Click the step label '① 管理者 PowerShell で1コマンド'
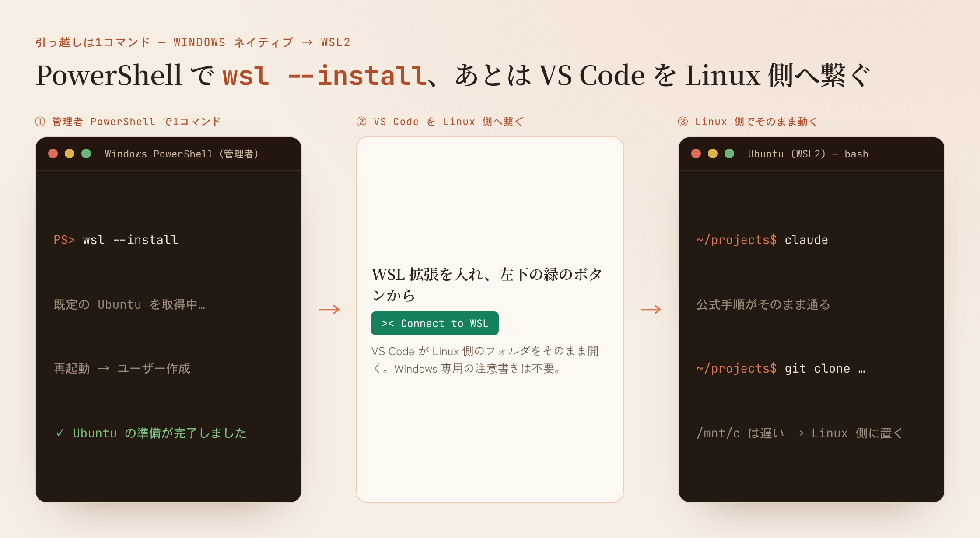980x538 pixels. (128, 122)
